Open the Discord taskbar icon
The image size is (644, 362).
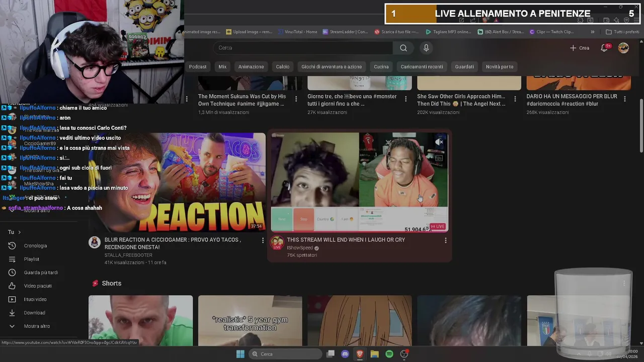(x=345, y=354)
